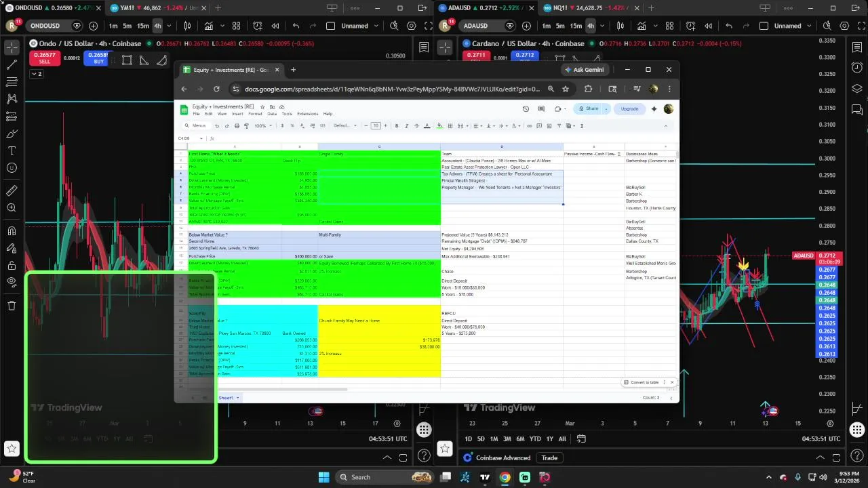Image resolution: width=868 pixels, height=488 pixels.
Task: Enter fullscreen mode in ONDOUSD chart window
Action: coord(429,26)
